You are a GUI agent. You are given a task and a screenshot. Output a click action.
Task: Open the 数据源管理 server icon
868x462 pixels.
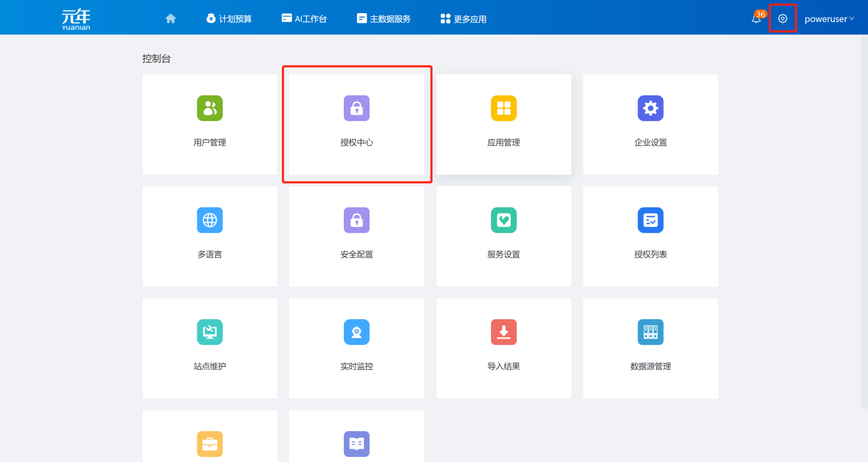click(x=650, y=332)
